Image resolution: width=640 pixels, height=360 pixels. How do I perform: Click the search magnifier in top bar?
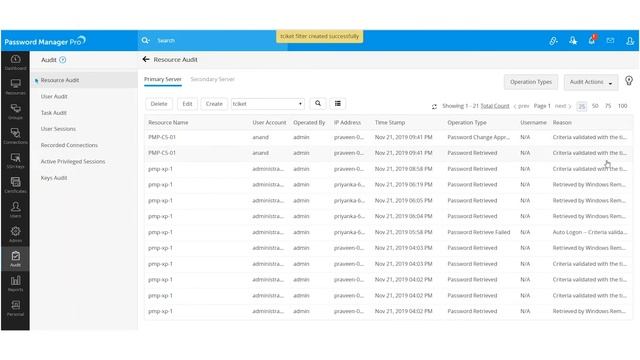(145, 40)
